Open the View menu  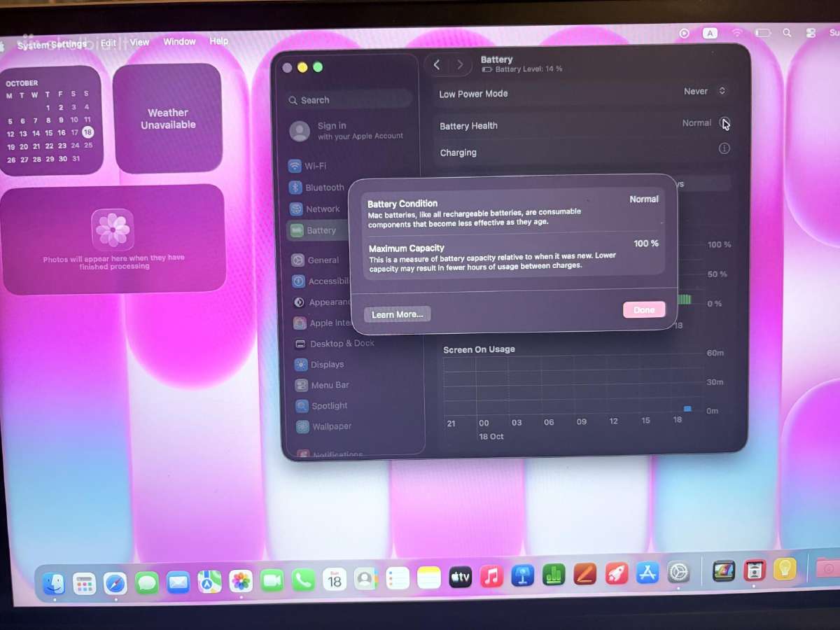click(x=139, y=42)
